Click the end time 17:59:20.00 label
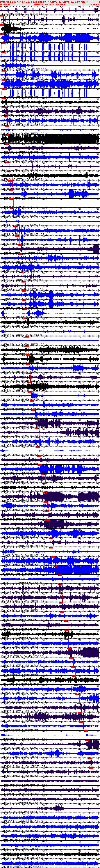Image resolution: width=100 pixels, height=868 pixels. 95,4
